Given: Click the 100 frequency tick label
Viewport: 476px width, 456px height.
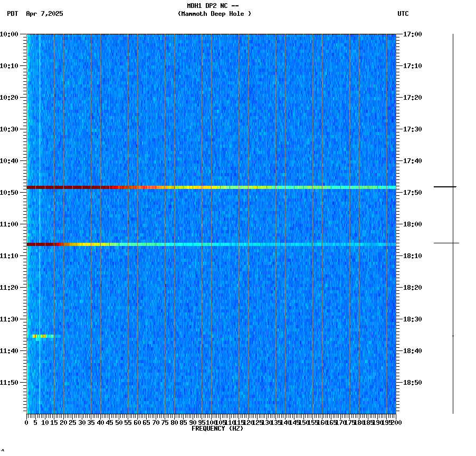Looking at the screenshot, I should (210, 422).
